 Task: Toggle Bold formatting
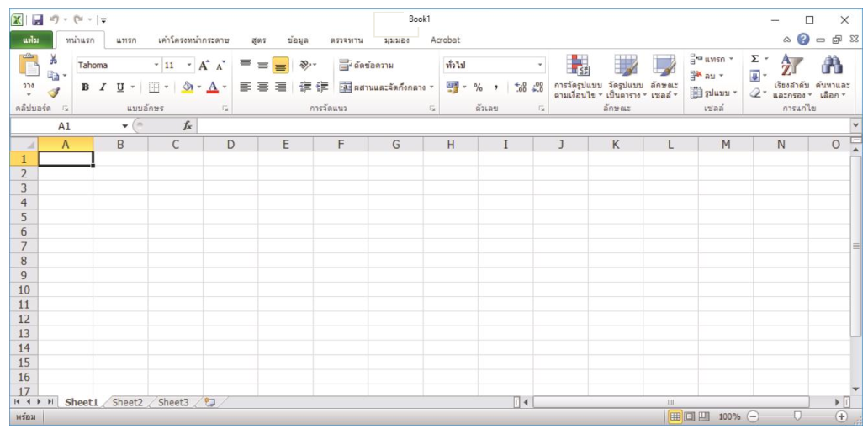coord(86,87)
